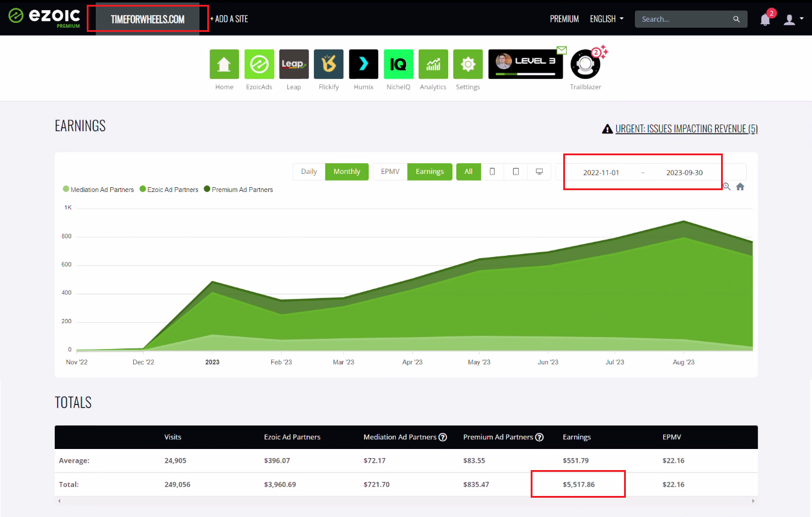
Task: Open the PREMIUM menu item
Action: coord(564,19)
